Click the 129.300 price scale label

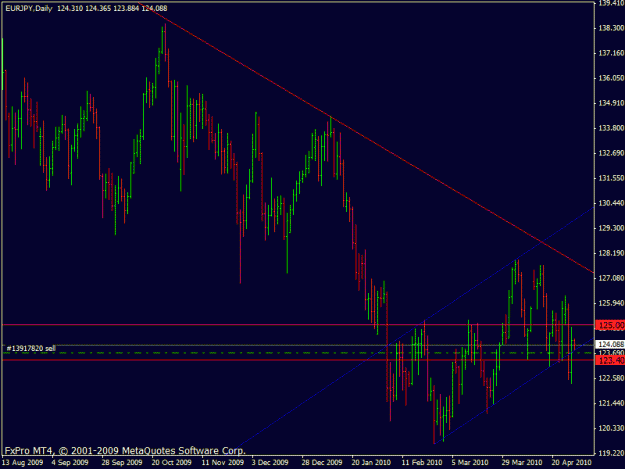[611, 228]
